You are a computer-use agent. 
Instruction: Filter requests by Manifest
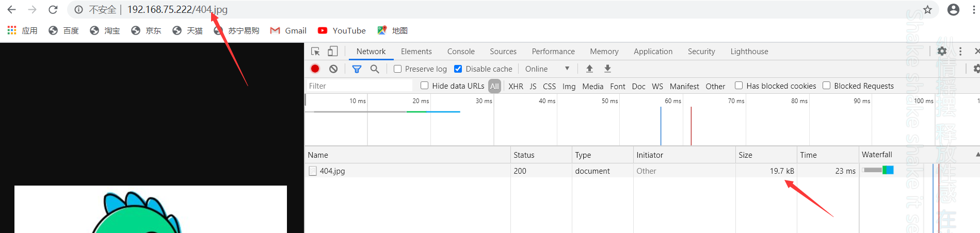[684, 86]
